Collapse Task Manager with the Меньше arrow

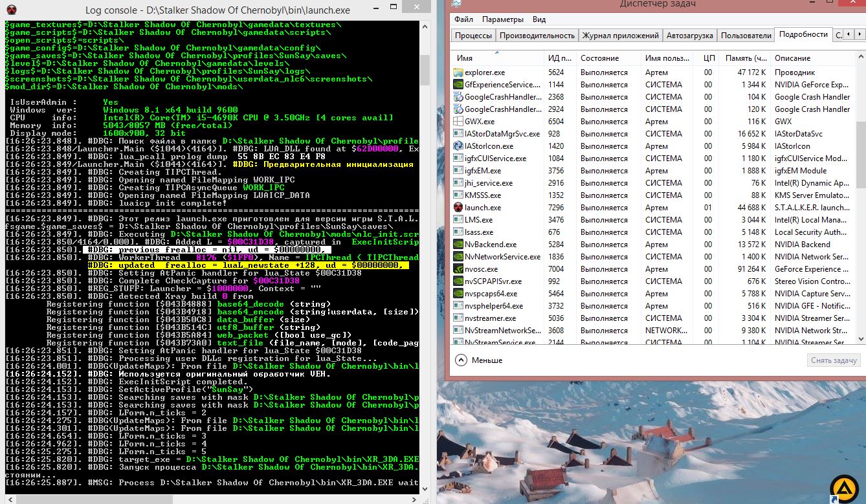(461, 360)
